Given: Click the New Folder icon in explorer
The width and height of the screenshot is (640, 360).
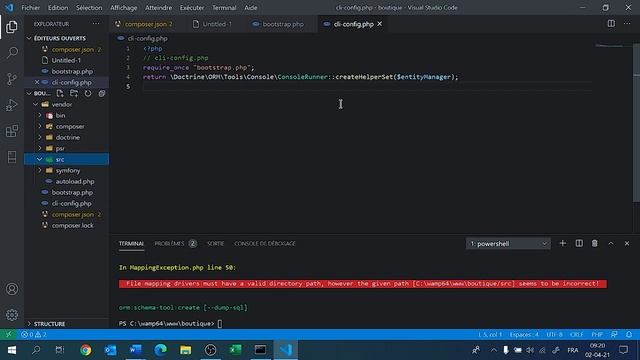Looking at the screenshot, I should pyautogui.click(x=74, y=93).
